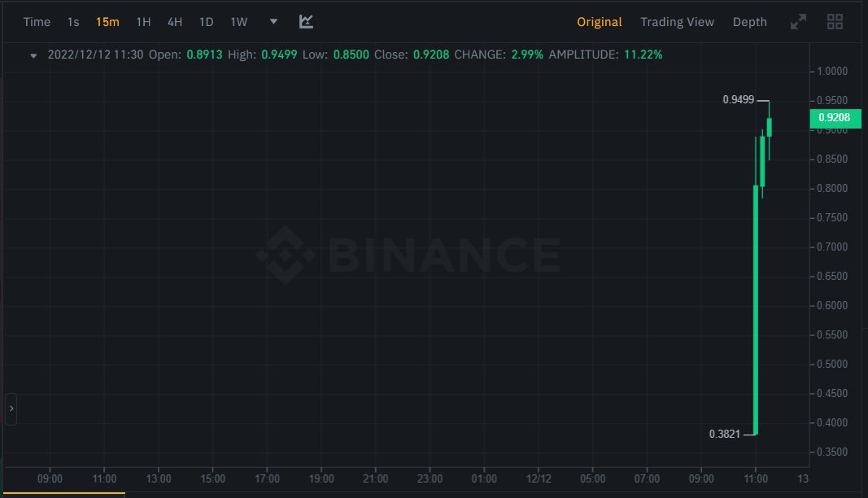Click the 0.3500 price axis label
This screenshot has height=498, width=868.
click(x=832, y=452)
